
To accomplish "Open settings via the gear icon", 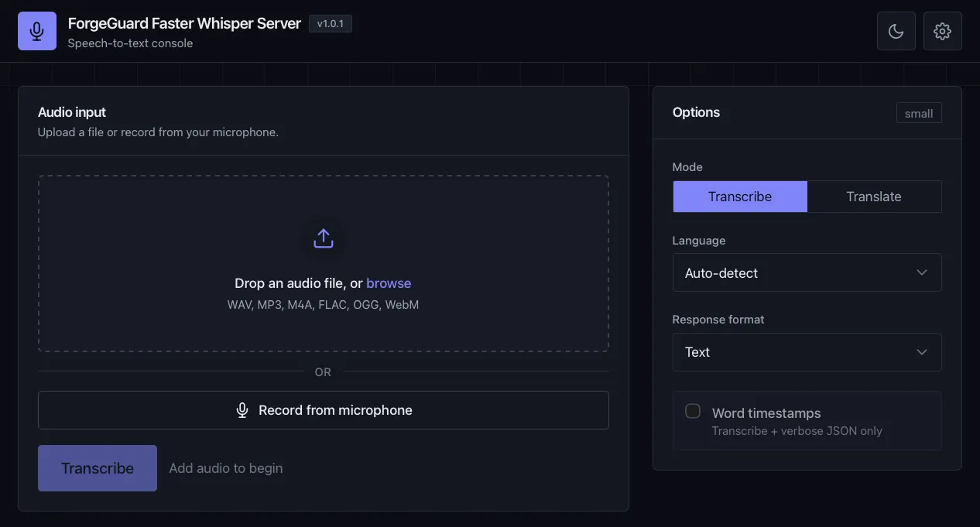I will point(943,31).
